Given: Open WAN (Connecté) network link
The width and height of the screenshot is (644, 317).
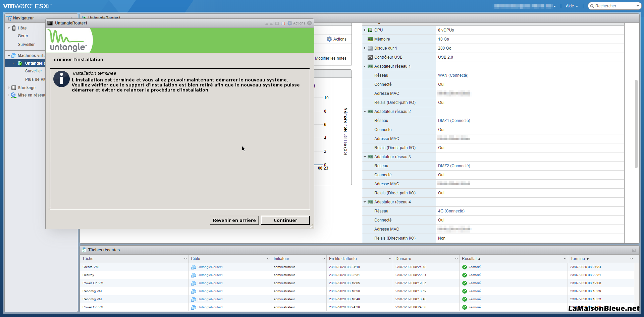Looking at the screenshot, I should (453, 75).
